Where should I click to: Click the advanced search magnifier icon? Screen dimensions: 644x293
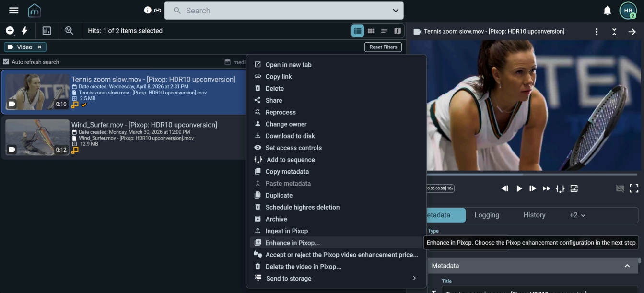click(69, 31)
